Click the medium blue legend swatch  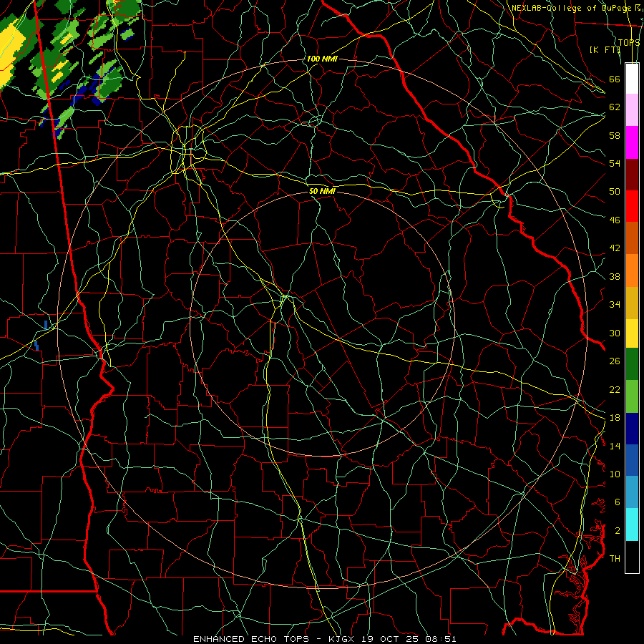[x=632, y=460]
